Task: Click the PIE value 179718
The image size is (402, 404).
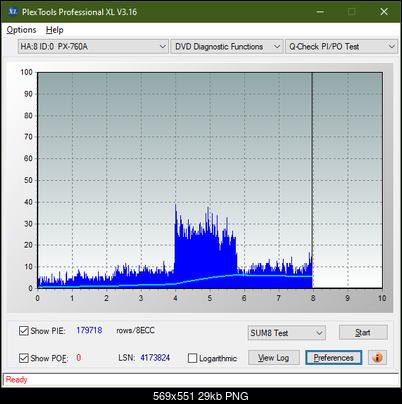Action: (x=89, y=330)
